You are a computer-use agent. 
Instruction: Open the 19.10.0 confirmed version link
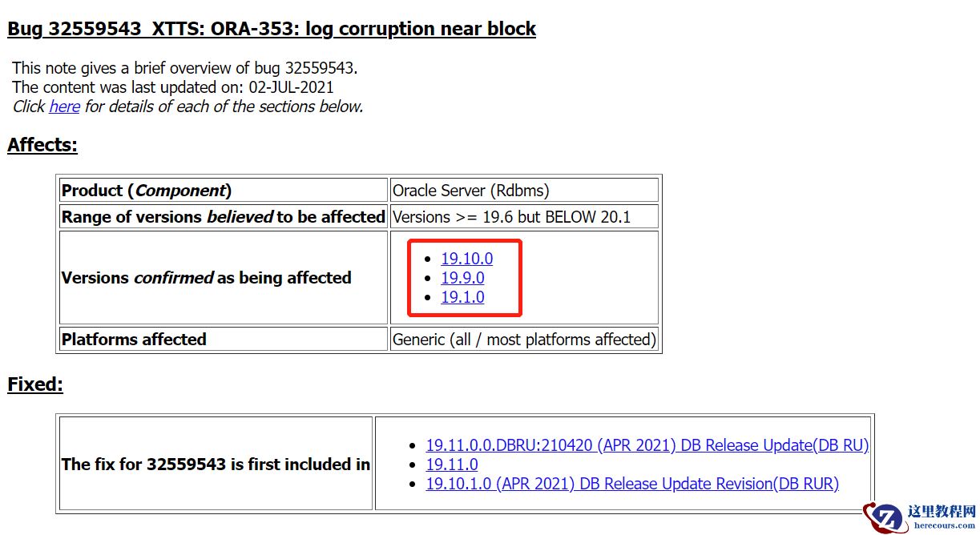(x=467, y=259)
